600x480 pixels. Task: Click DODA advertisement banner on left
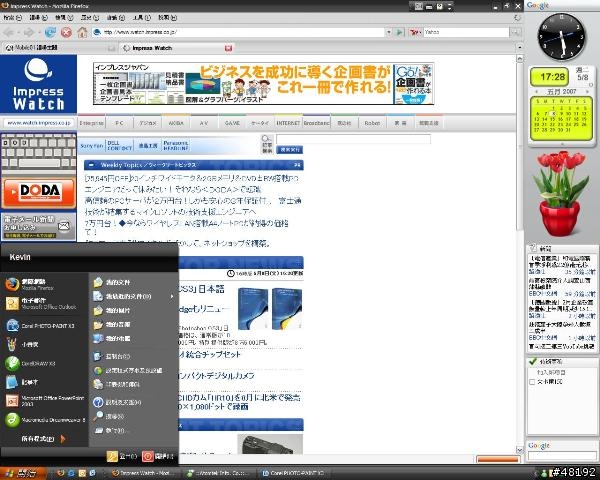pos(39,193)
